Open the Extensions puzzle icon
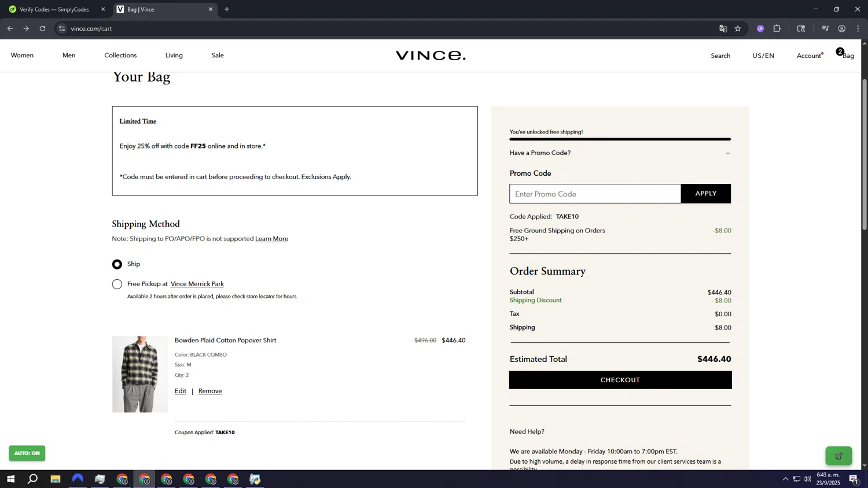This screenshot has width=868, height=488. 777,28
